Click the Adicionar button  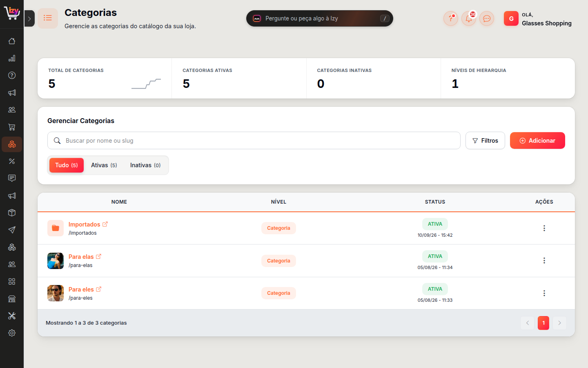click(x=537, y=141)
